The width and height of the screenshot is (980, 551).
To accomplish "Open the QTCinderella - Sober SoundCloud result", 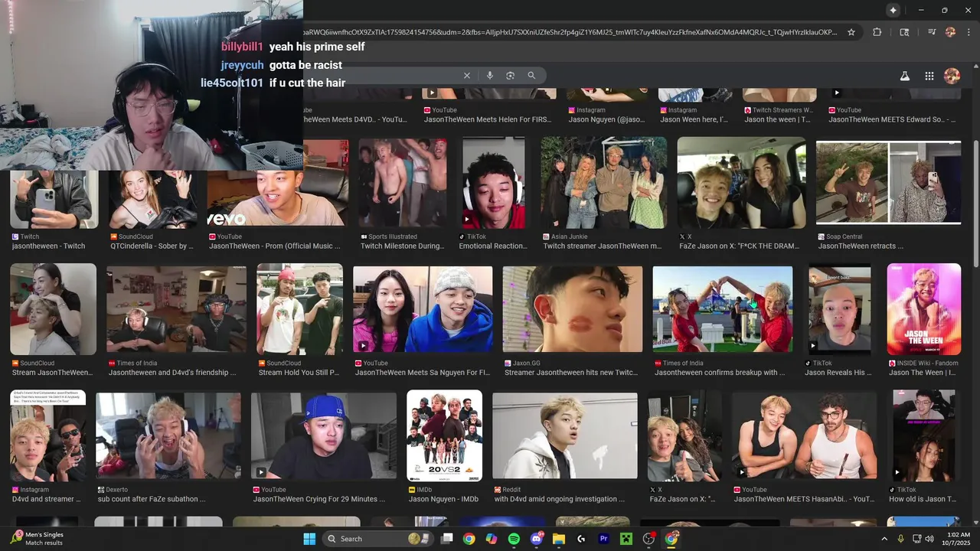I will pos(152,199).
